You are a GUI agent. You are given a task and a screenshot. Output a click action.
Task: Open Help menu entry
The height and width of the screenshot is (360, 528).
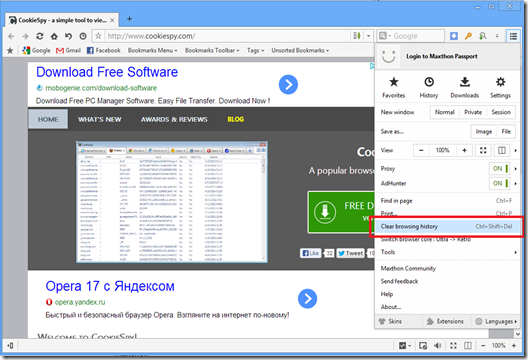[x=447, y=294]
